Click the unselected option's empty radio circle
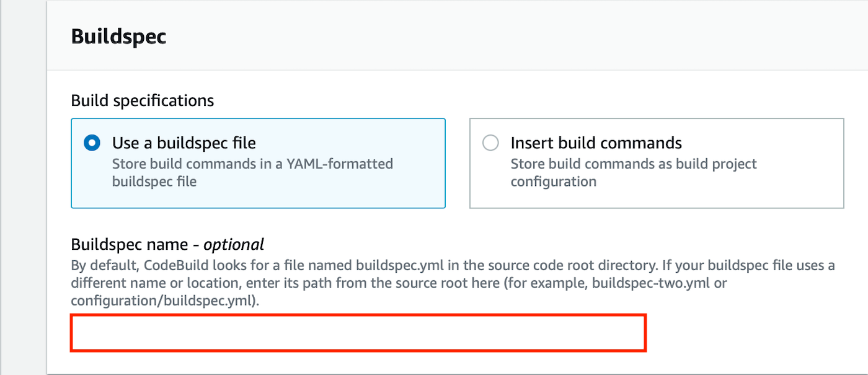This screenshot has height=375, width=868. click(490, 143)
